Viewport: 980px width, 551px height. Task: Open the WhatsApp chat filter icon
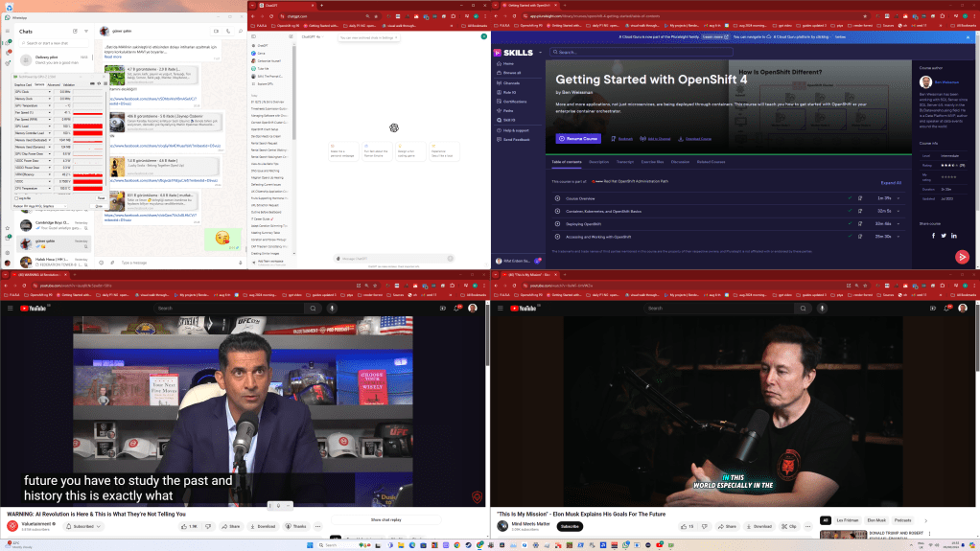pyautogui.click(x=86, y=32)
